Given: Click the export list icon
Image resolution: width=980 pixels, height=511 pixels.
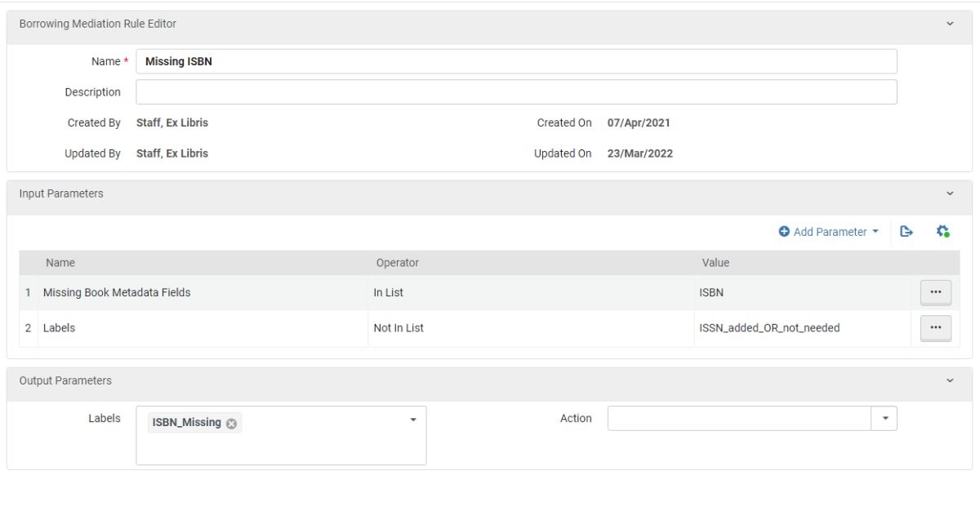Looking at the screenshot, I should click(906, 232).
